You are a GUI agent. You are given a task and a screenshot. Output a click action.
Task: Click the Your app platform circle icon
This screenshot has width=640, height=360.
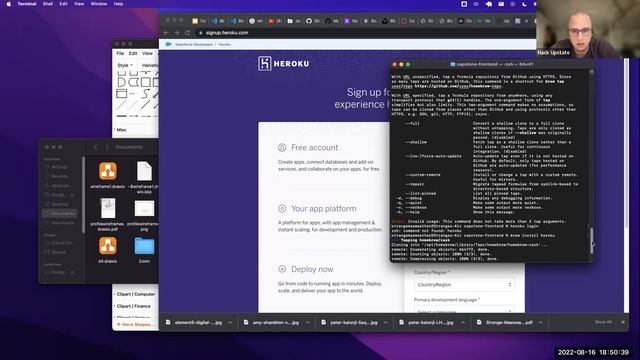click(x=282, y=209)
